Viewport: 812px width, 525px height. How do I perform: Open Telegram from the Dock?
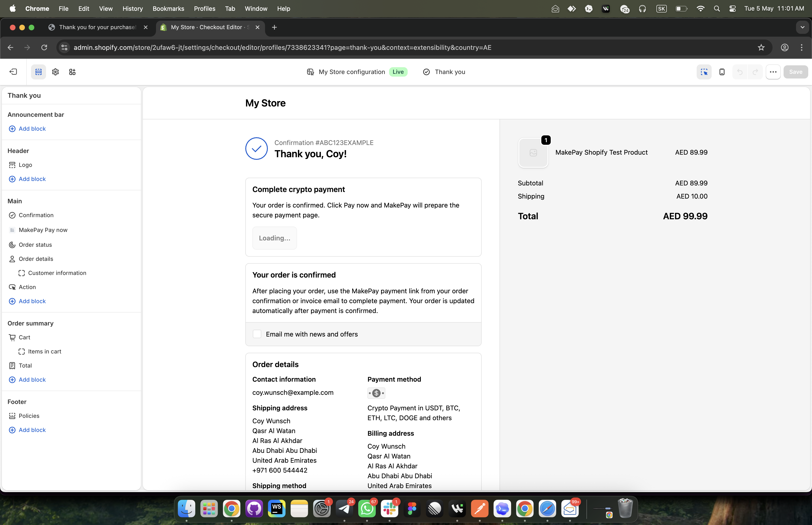tap(344, 509)
